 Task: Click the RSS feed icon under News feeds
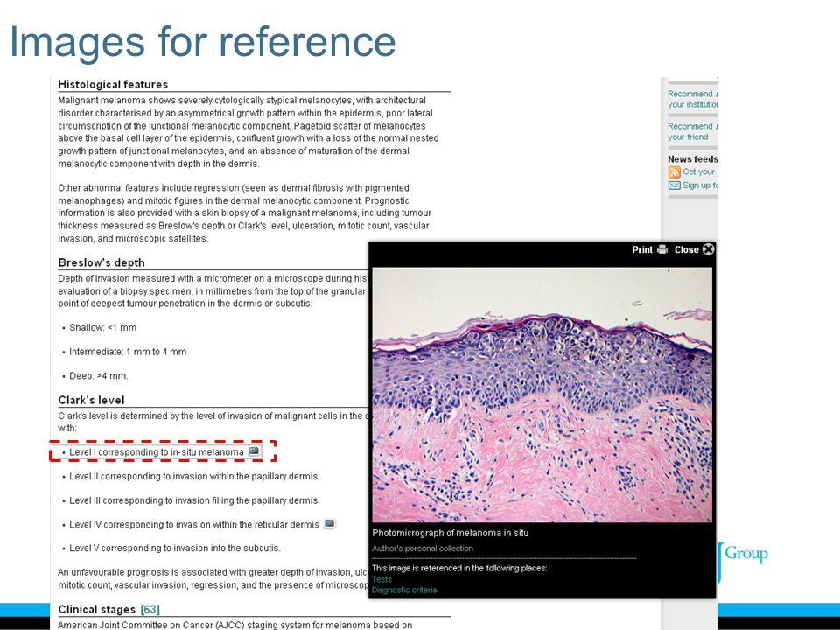[x=674, y=172]
